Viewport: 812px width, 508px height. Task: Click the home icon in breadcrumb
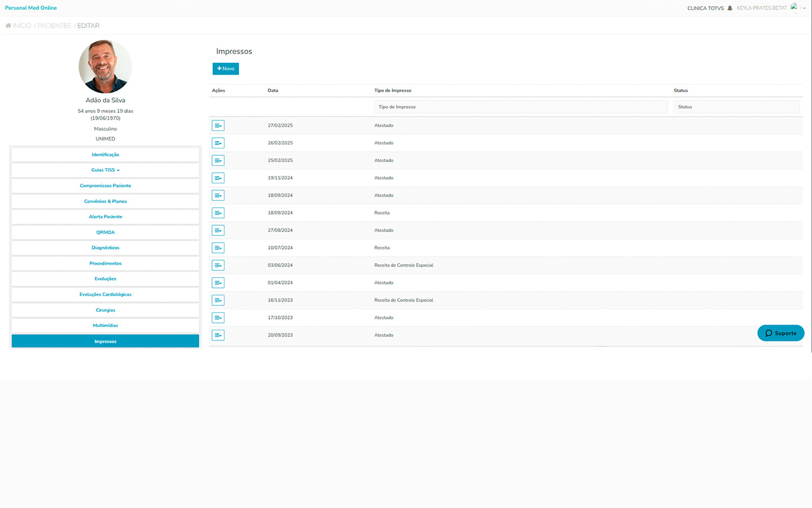[8, 26]
